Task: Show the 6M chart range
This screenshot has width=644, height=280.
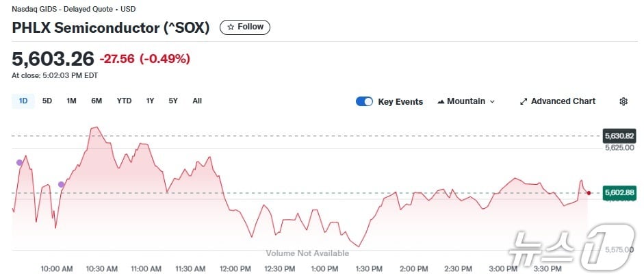Action: pyautogui.click(x=96, y=101)
